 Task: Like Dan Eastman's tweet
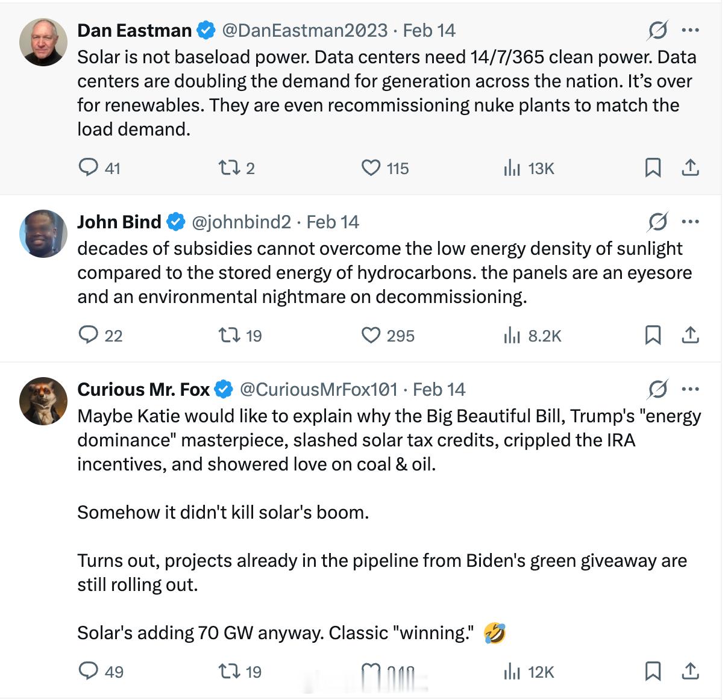coord(371,167)
